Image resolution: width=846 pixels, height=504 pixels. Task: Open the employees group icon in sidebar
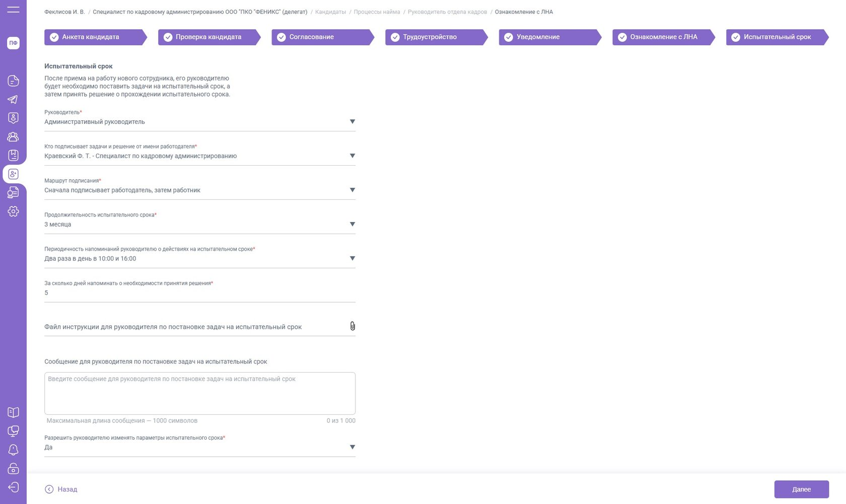(13, 136)
